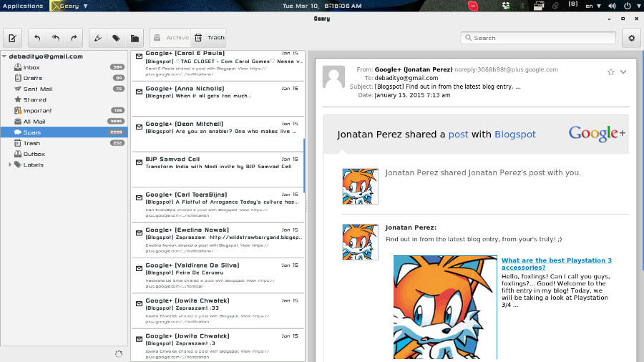Open the Starred folder
Viewport: 644px width, 362px height.
pos(64,99)
